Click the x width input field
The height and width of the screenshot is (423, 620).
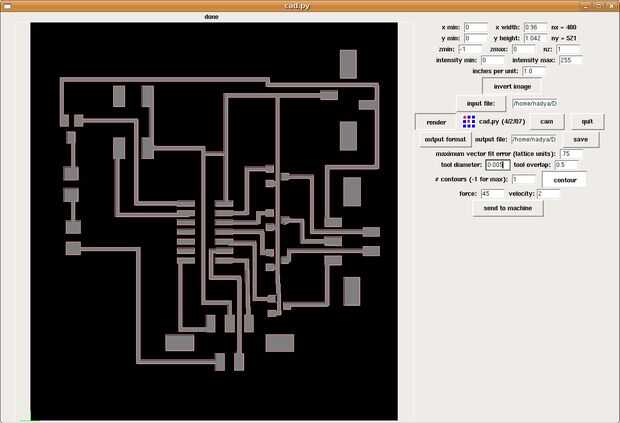coord(536,27)
